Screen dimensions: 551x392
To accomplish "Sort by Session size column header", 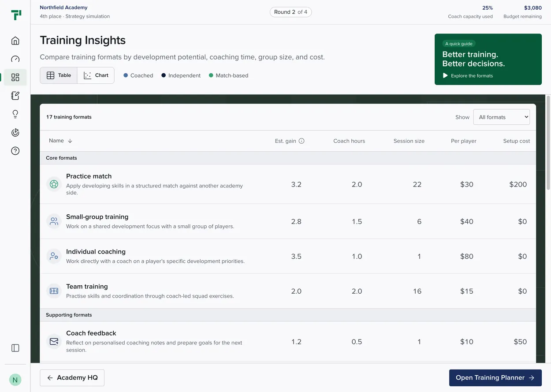I will tap(409, 141).
